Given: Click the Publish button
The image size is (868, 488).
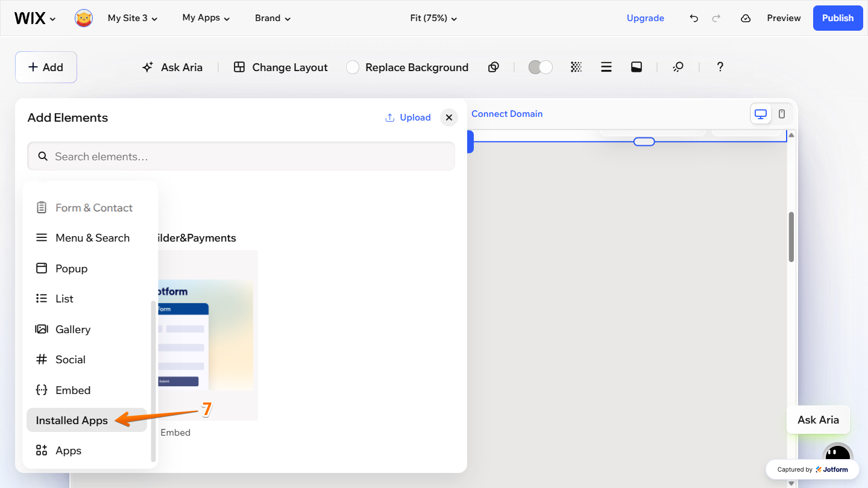Looking at the screenshot, I should 838,18.
